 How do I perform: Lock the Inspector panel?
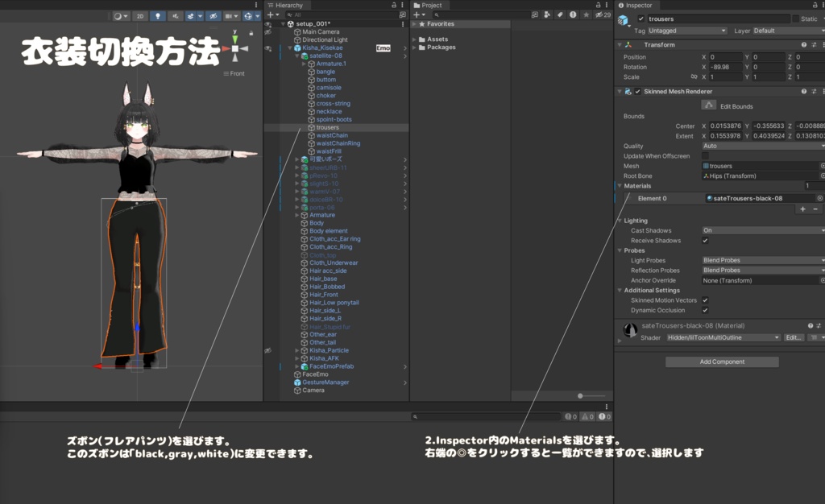[x=815, y=5]
